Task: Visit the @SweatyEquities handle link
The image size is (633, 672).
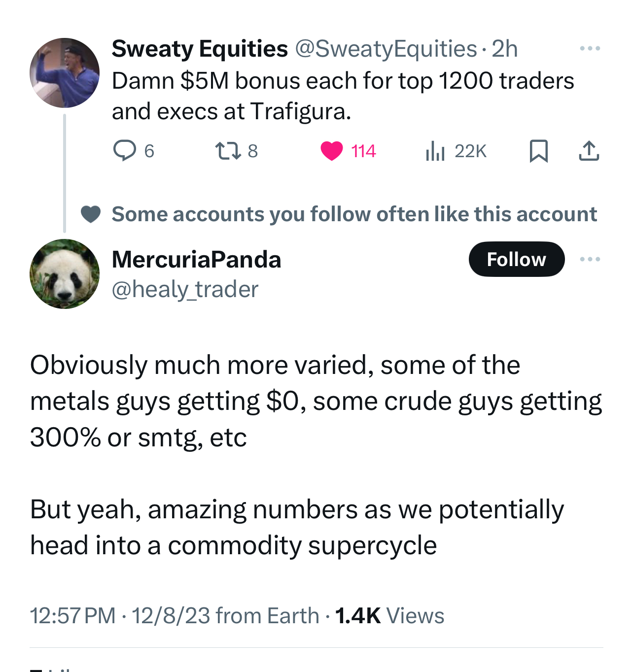Action: point(386,49)
